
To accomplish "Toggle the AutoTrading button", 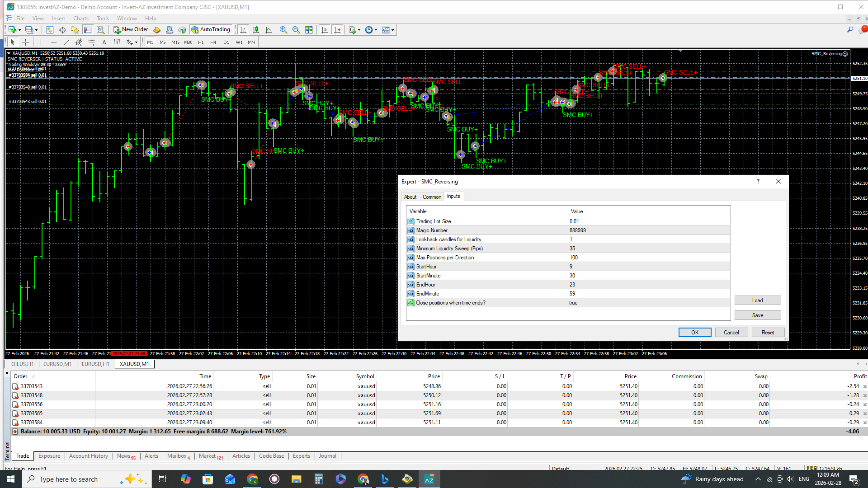I will tap(211, 30).
